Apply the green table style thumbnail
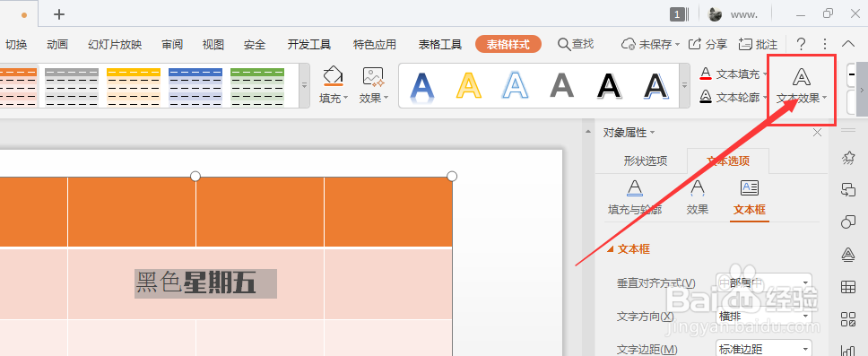Viewport: 868px width, 356px height. click(257, 87)
